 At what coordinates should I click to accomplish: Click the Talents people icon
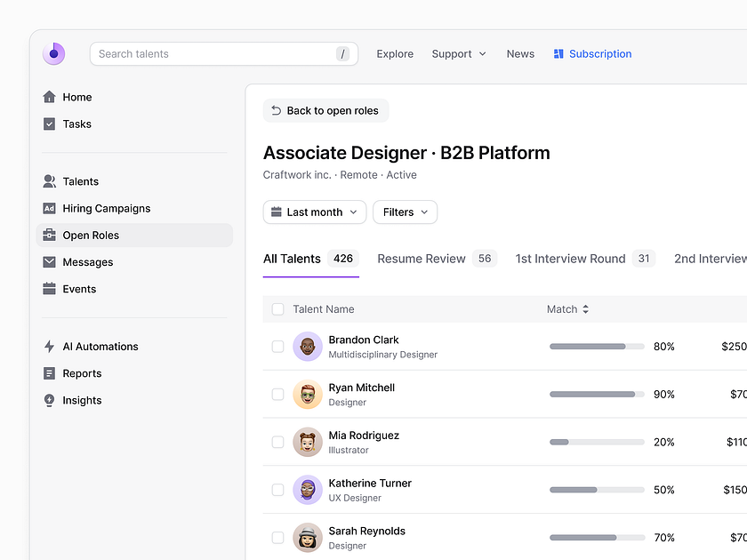tap(51, 181)
